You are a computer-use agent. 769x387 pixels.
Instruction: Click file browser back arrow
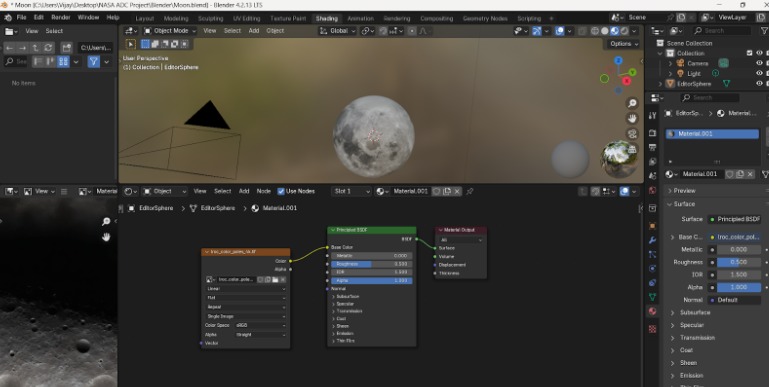(x=9, y=48)
